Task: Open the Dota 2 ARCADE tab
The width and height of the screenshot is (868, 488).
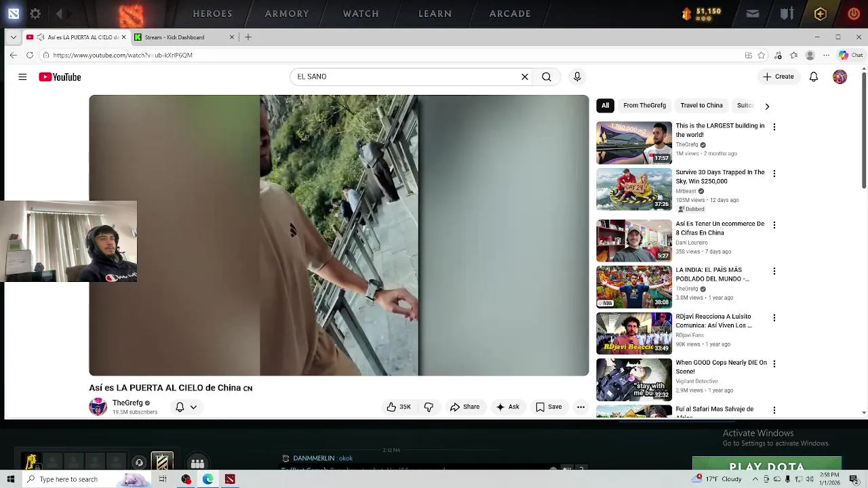Action: [510, 14]
